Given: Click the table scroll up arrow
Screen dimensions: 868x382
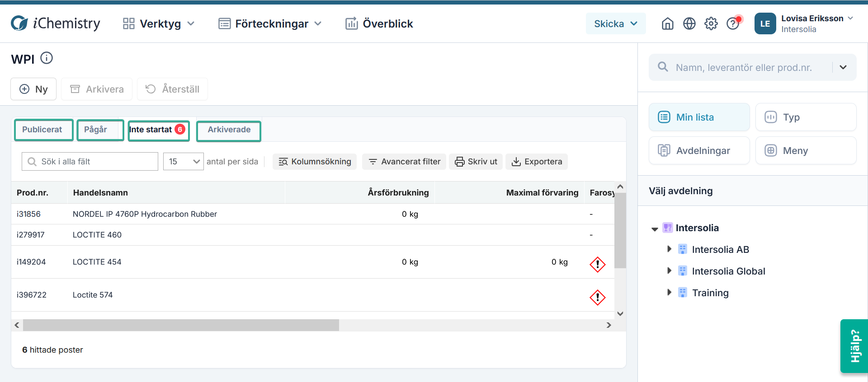Looking at the screenshot, I should [620, 186].
